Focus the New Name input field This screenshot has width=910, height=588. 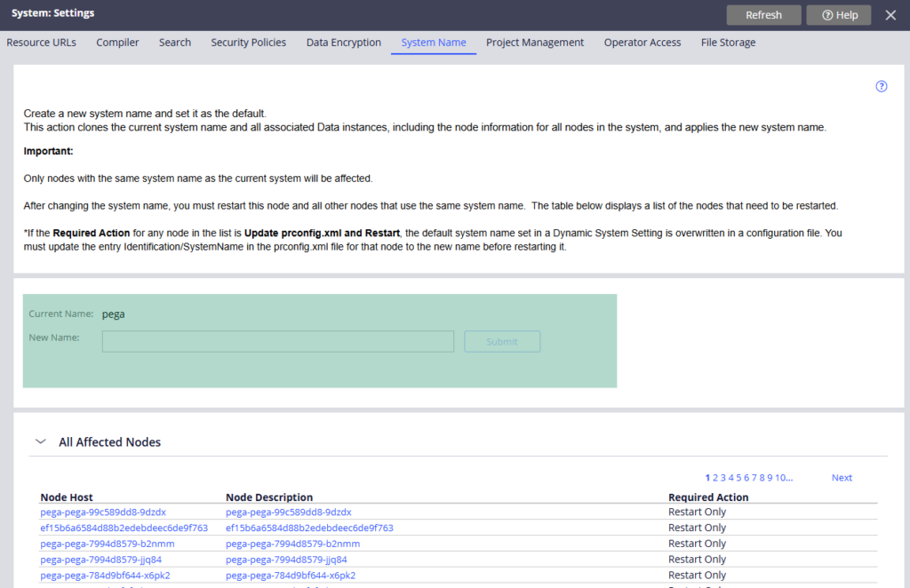pyautogui.click(x=278, y=342)
